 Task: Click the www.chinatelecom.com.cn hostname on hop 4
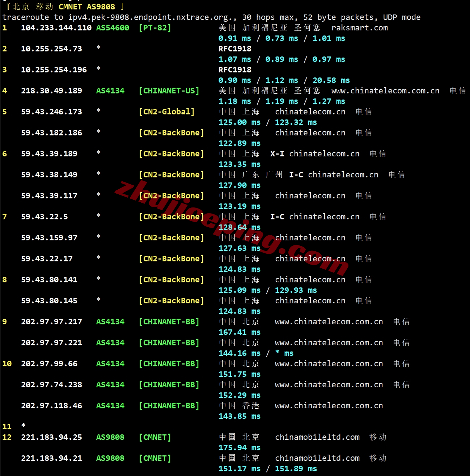click(x=385, y=91)
